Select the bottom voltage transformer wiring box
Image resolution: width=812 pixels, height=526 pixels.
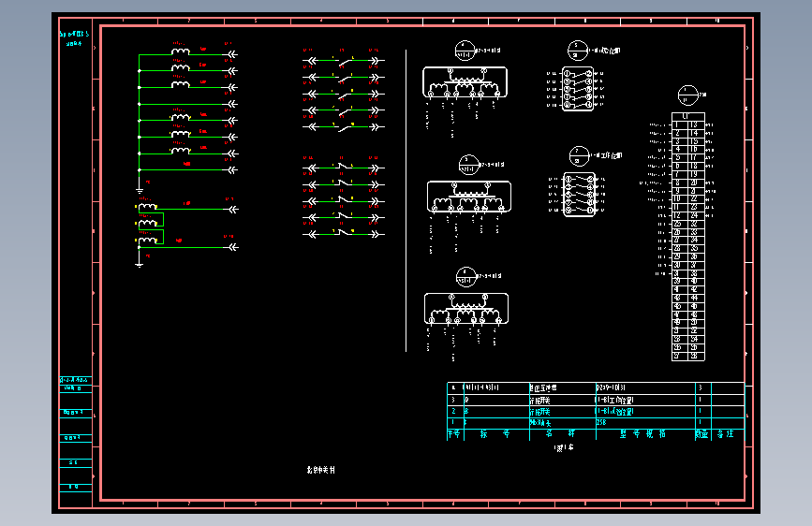coord(466,309)
